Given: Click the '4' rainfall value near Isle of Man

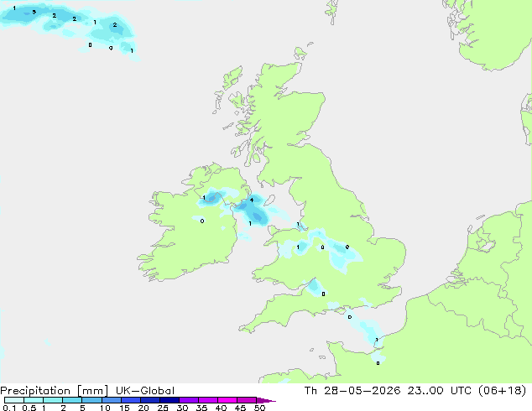Looking at the screenshot, I should click(252, 200).
